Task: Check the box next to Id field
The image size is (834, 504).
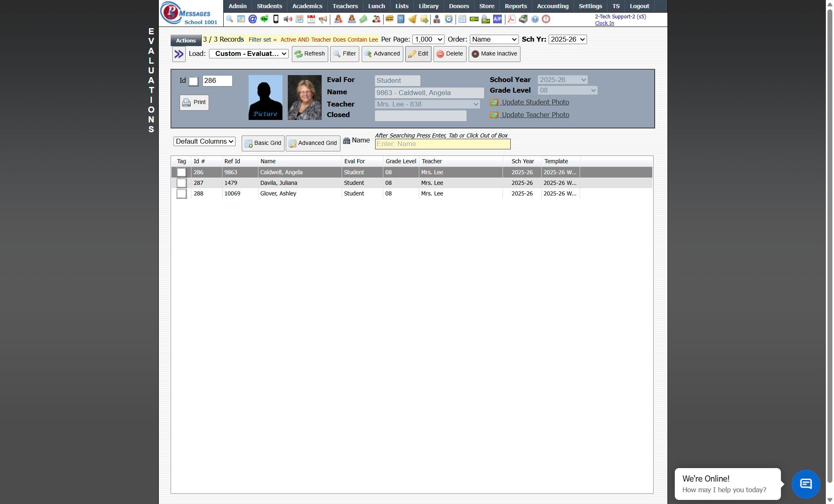Action: 193,81
